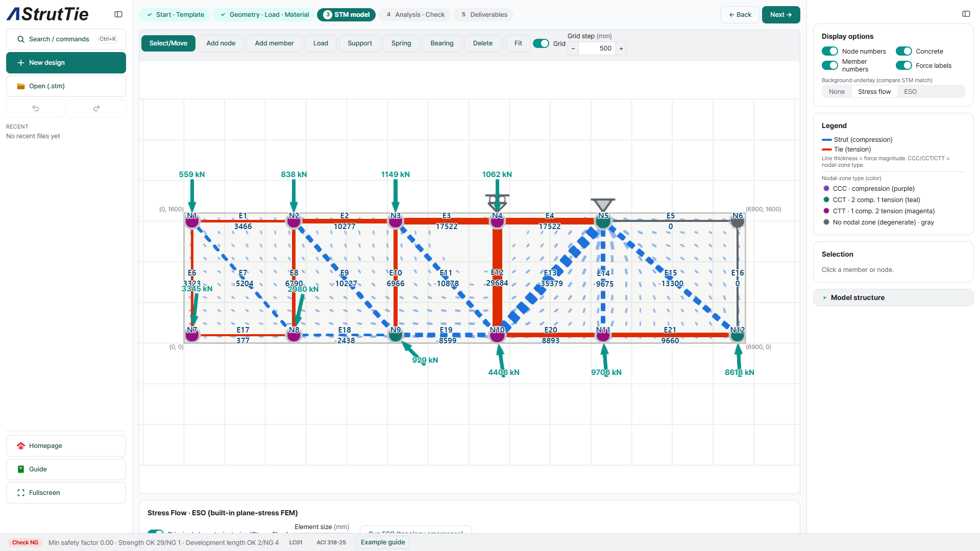Open Search / commands box
The image size is (980, 551).
tap(66, 39)
